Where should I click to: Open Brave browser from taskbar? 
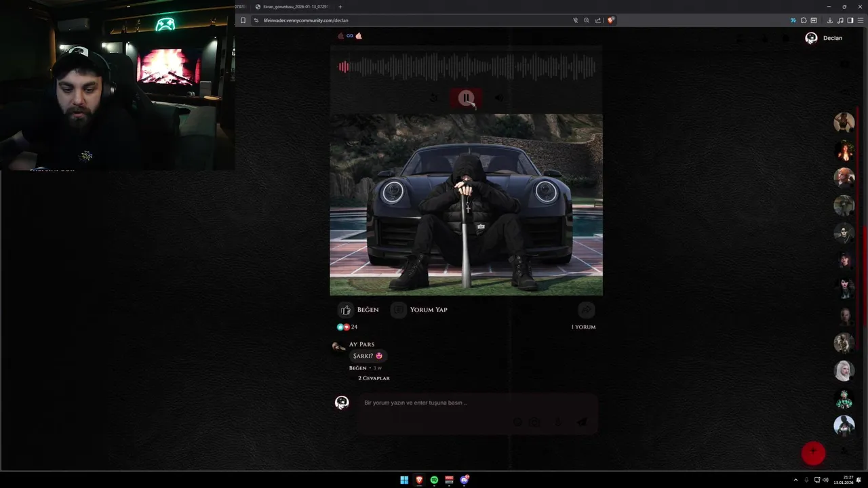pos(419,480)
